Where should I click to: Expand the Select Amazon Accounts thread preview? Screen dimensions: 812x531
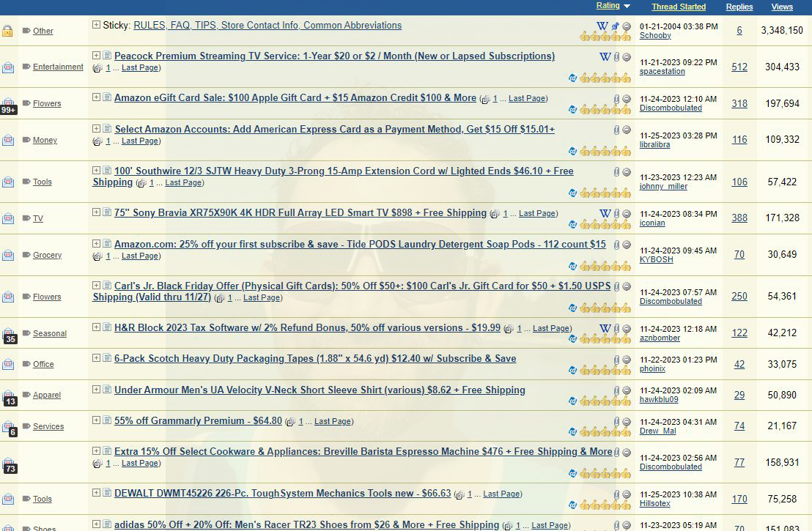[x=96, y=128]
